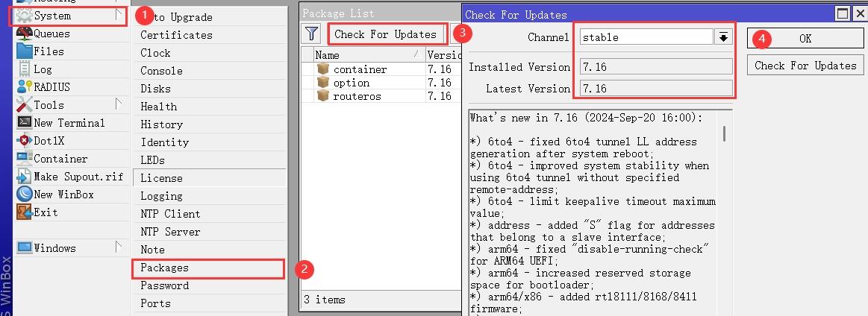This screenshot has width=868, height=316.
Task: Click the Container icon in the sidebar
Action: 25,159
